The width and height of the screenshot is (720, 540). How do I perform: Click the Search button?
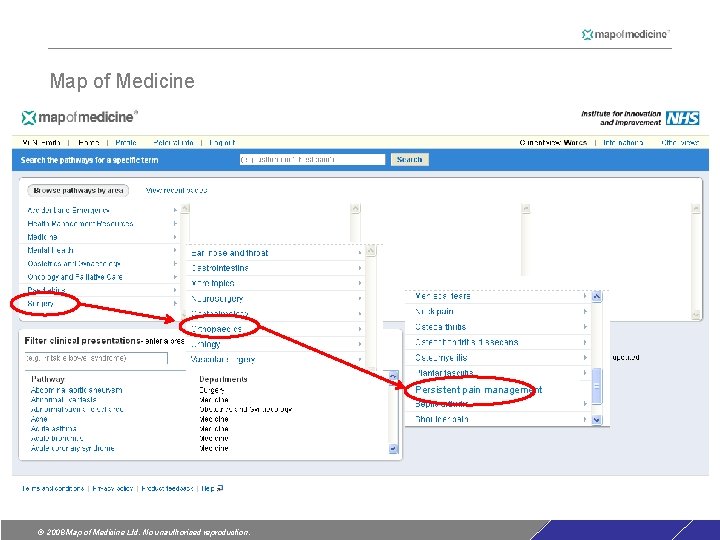point(410,159)
